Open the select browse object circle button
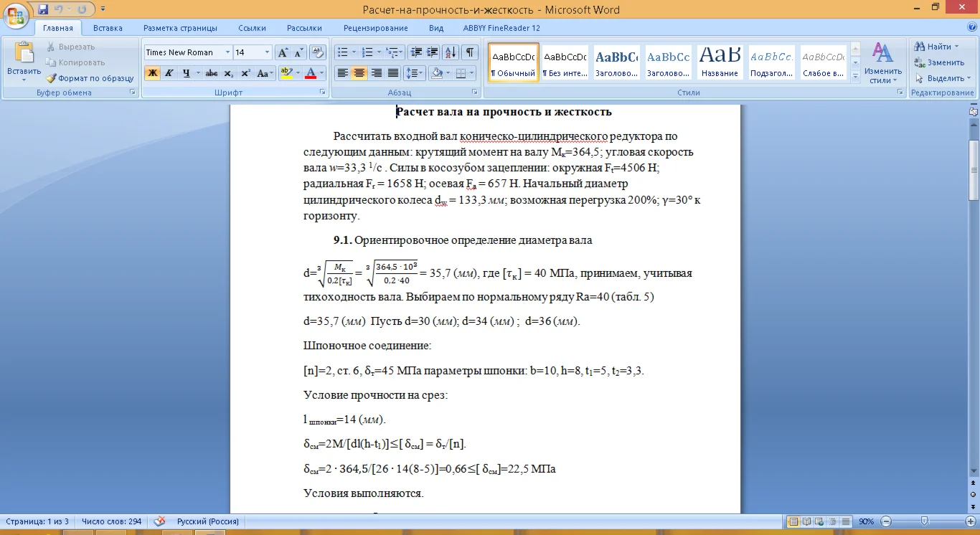Screen dimensions: 980x535 (x=974, y=495)
